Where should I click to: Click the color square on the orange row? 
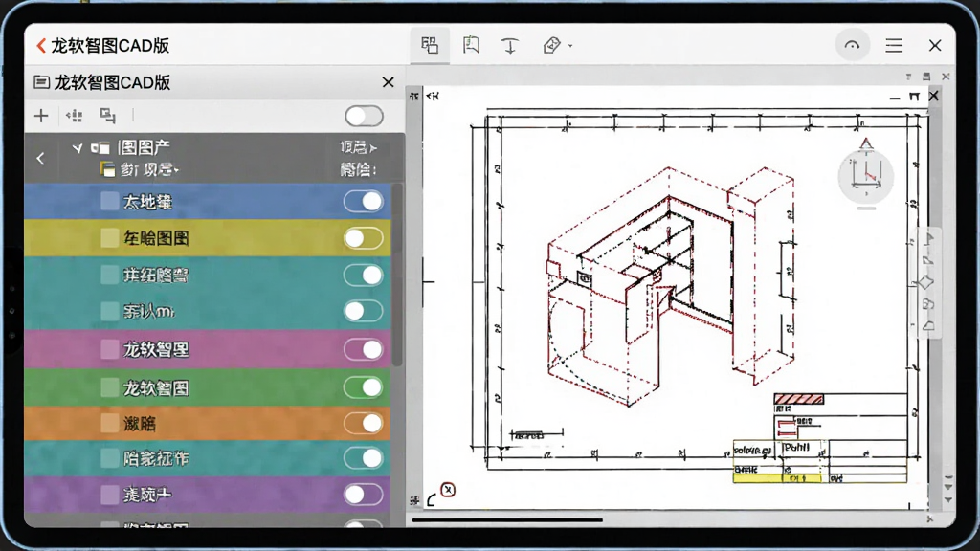tap(110, 424)
